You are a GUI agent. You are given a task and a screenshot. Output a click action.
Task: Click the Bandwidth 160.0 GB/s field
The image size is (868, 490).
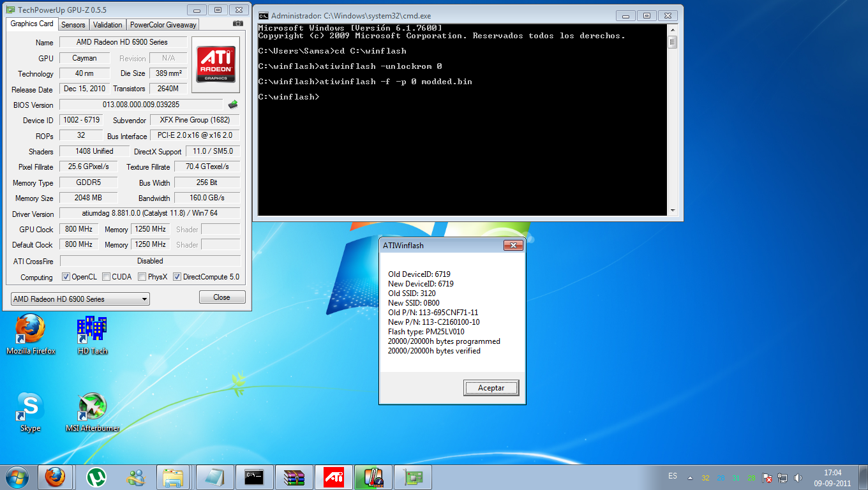click(x=207, y=198)
